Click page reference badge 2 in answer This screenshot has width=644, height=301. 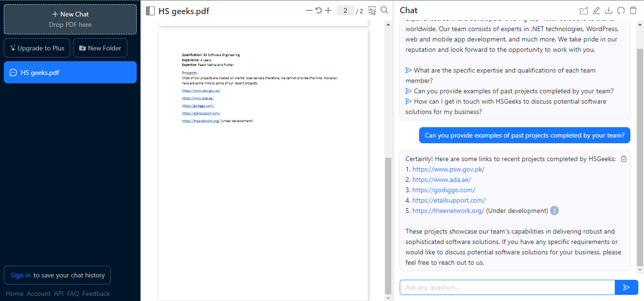coord(554,211)
